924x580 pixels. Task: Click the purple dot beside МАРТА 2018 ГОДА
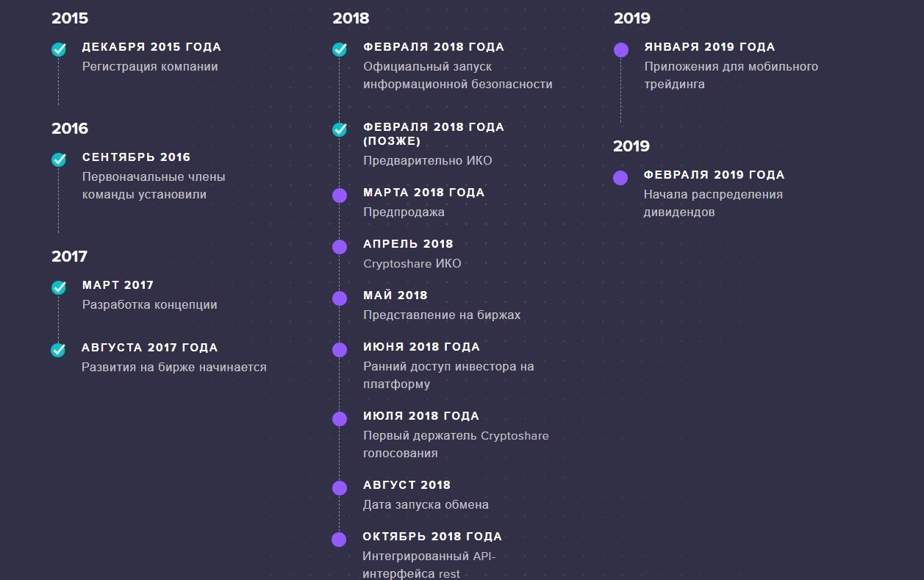tap(340, 196)
